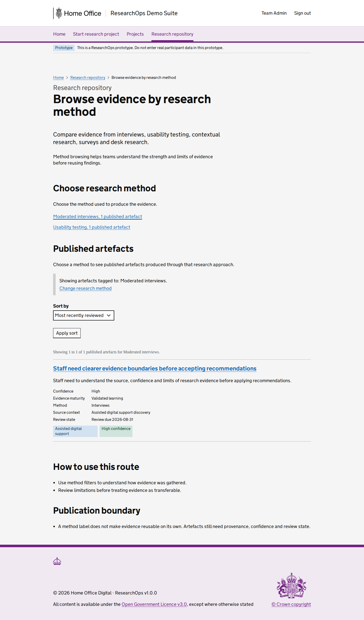Click the Assisted digital support tag
Image resolution: width=364 pixels, height=620 pixels.
click(75, 431)
